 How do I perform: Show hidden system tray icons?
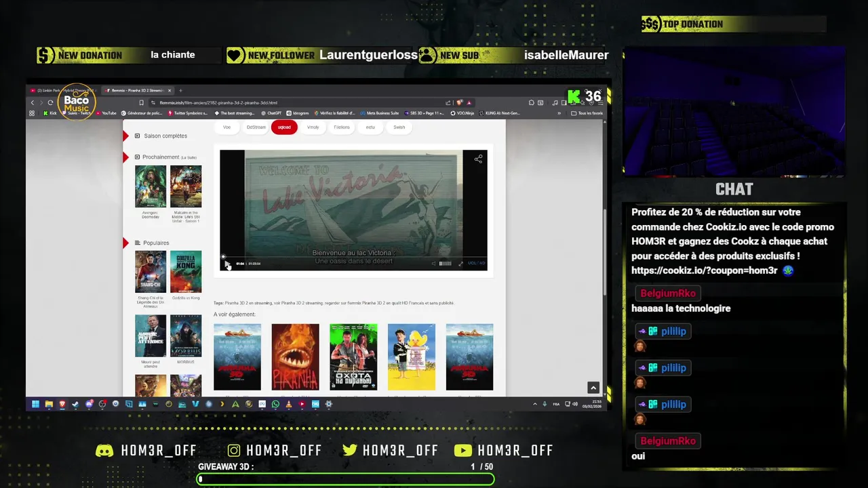[x=534, y=404]
